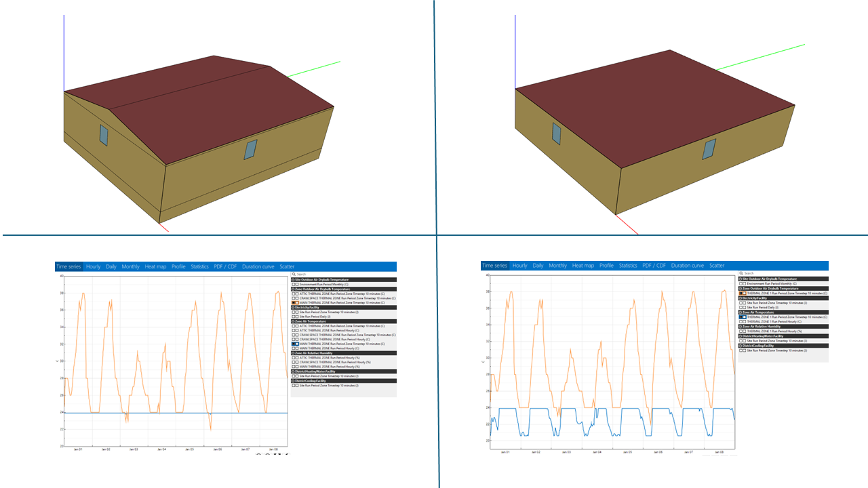Switch to Duration curve tab in right panel

point(688,266)
